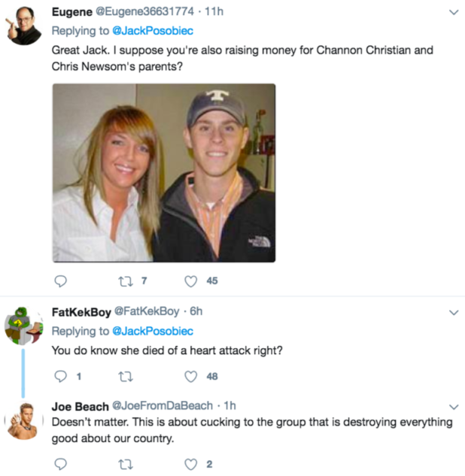
Task: Reply to Eugene's tweet
Action: [61, 281]
